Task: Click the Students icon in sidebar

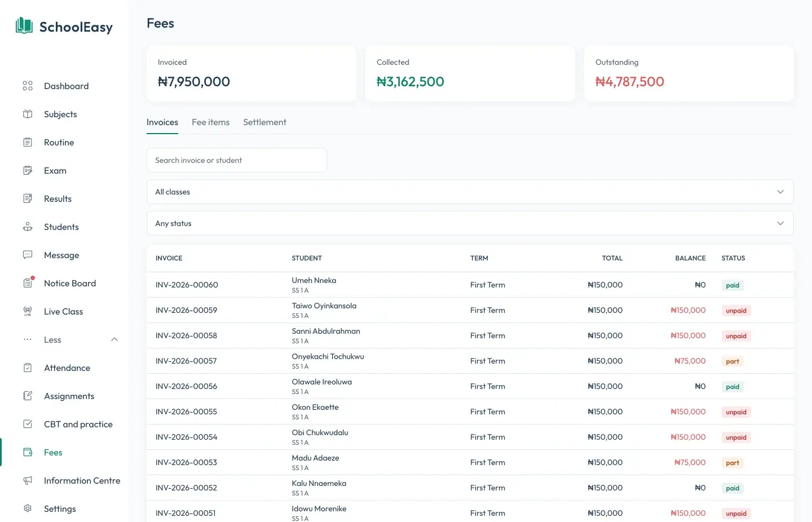Action: click(x=28, y=227)
